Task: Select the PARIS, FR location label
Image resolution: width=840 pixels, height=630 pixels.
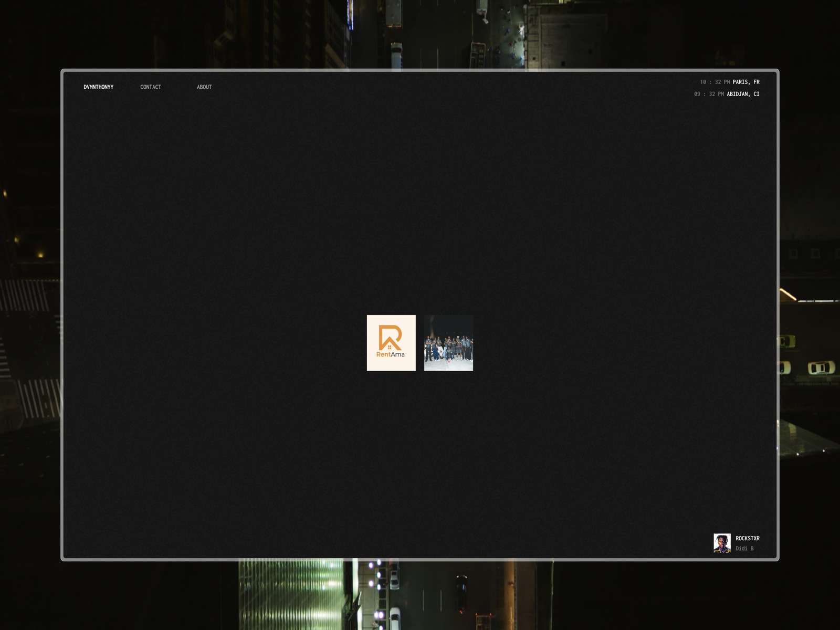Action: point(746,82)
